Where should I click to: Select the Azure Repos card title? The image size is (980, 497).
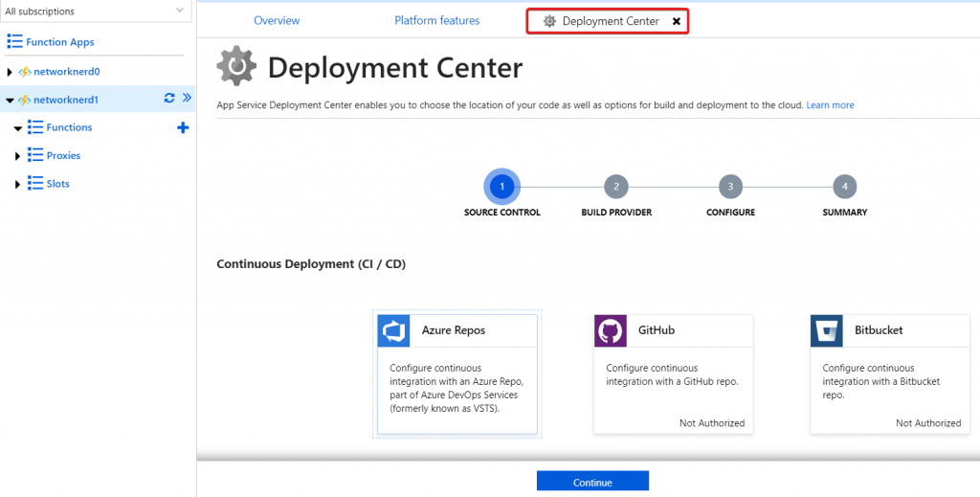pyautogui.click(x=453, y=330)
